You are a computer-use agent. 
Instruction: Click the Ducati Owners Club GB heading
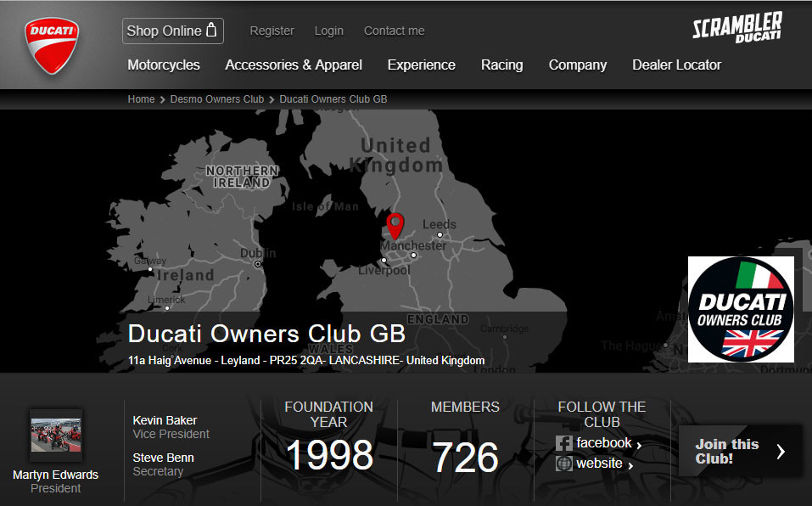click(x=266, y=334)
